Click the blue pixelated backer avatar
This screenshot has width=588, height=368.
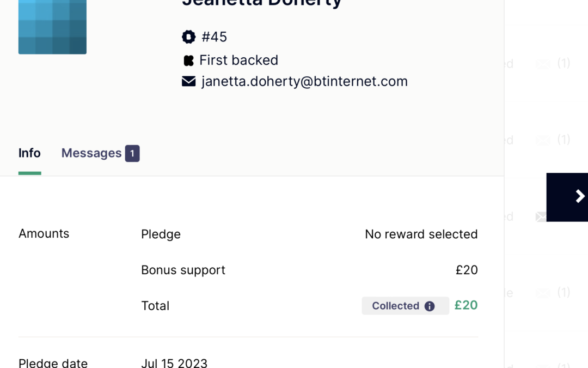pos(52,26)
